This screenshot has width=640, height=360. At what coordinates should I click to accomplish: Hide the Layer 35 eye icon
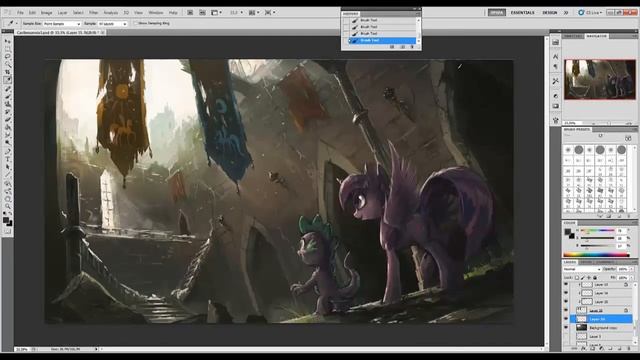(x=566, y=302)
